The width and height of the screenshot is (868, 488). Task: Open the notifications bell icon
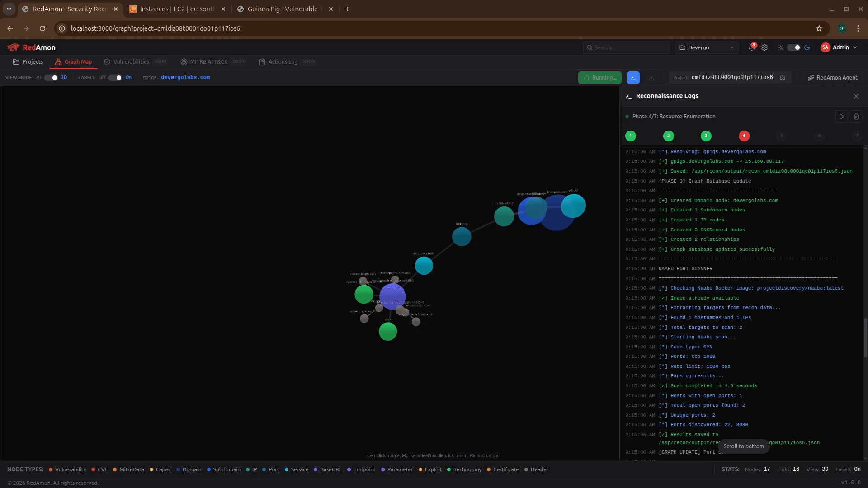click(x=751, y=47)
